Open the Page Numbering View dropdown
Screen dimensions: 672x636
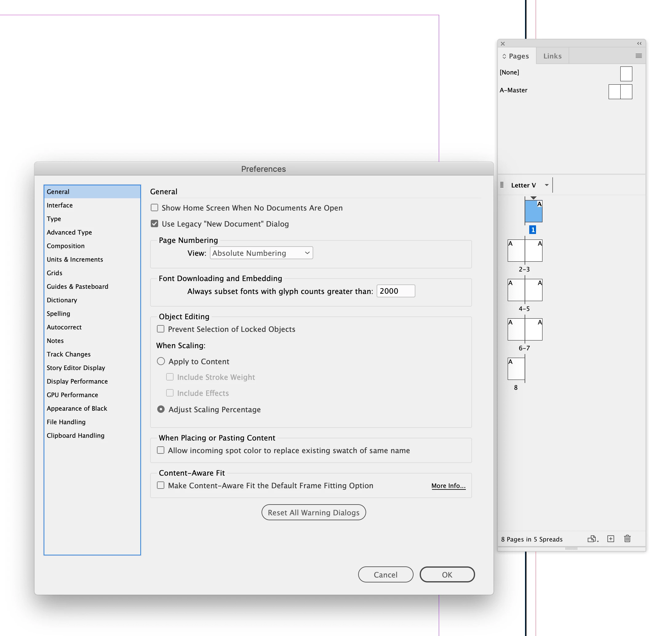click(261, 253)
